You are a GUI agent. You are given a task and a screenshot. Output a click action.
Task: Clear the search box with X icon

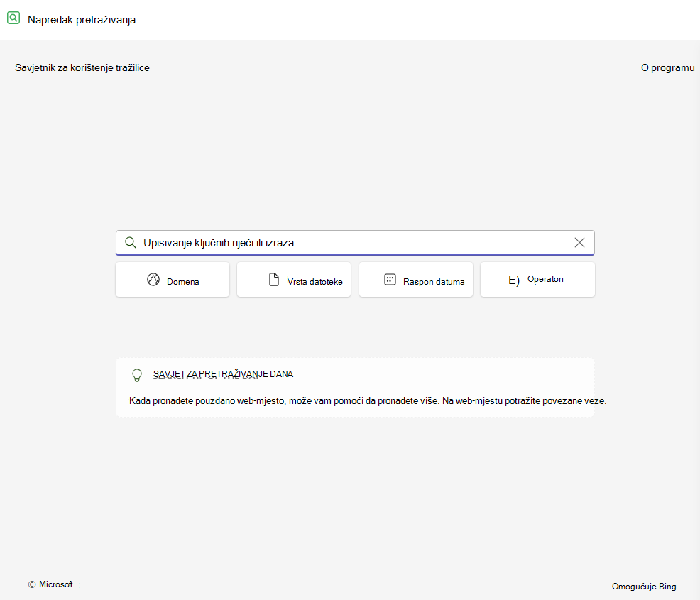pos(579,242)
